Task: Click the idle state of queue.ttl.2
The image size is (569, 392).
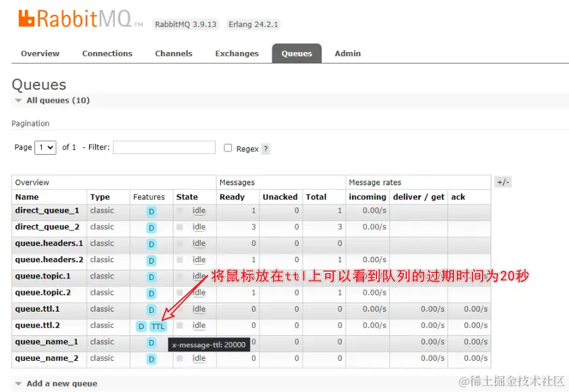Action: point(199,326)
